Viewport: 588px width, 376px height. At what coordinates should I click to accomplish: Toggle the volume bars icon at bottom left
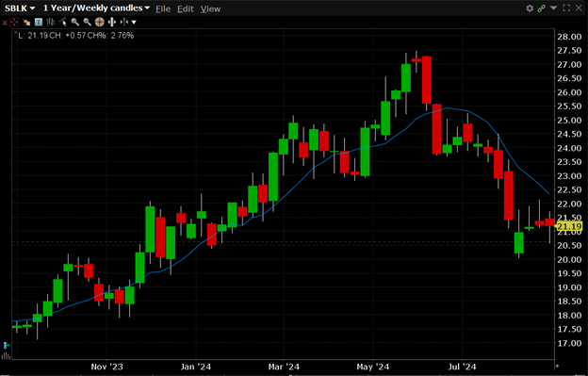click(x=6, y=355)
